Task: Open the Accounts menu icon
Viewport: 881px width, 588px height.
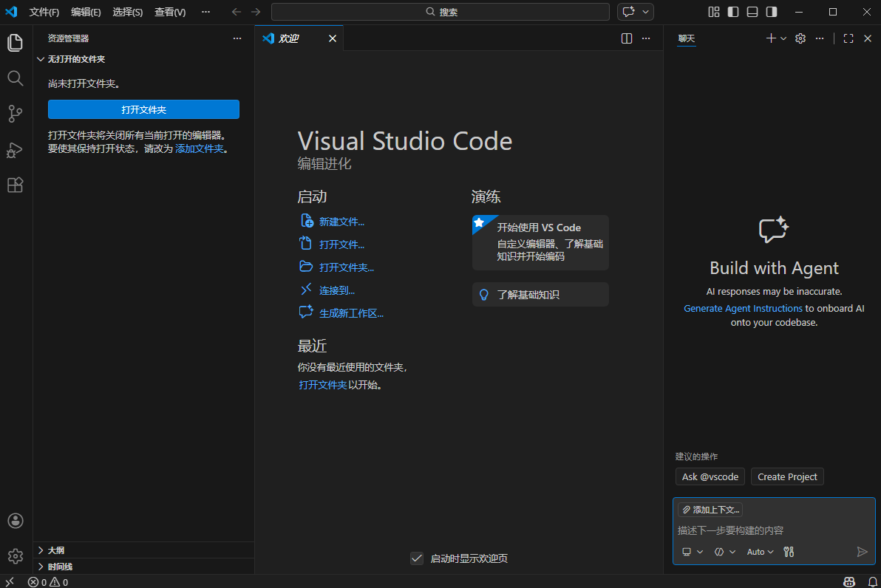Action: [16, 521]
